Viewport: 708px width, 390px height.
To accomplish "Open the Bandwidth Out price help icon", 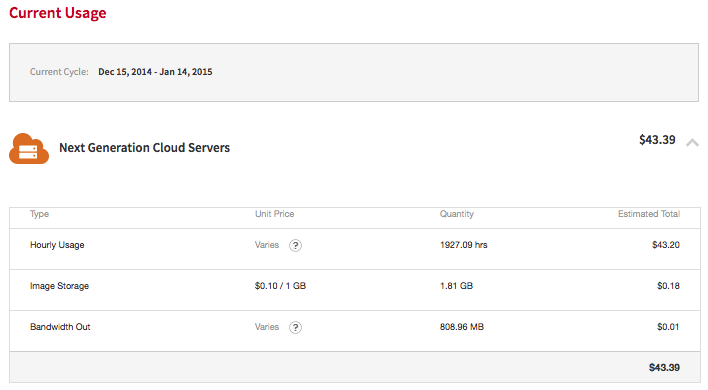I will click(295, 327).
